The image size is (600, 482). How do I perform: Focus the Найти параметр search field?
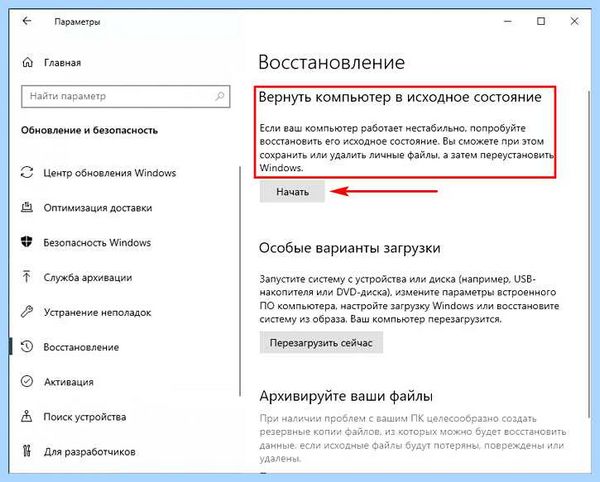126,96
